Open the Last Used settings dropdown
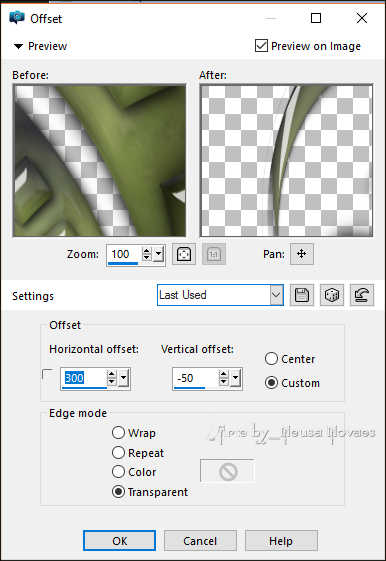The height and width of the screenshot is (561, 386). point(277,295)
